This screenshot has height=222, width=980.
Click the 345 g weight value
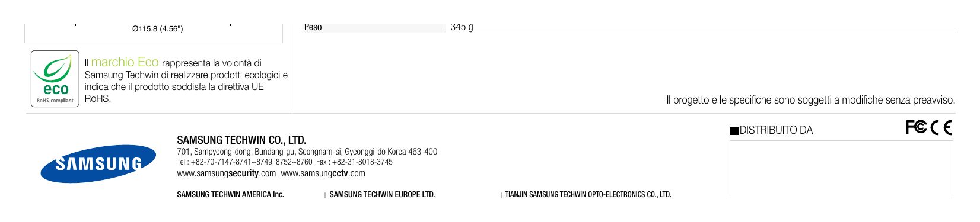462,27
